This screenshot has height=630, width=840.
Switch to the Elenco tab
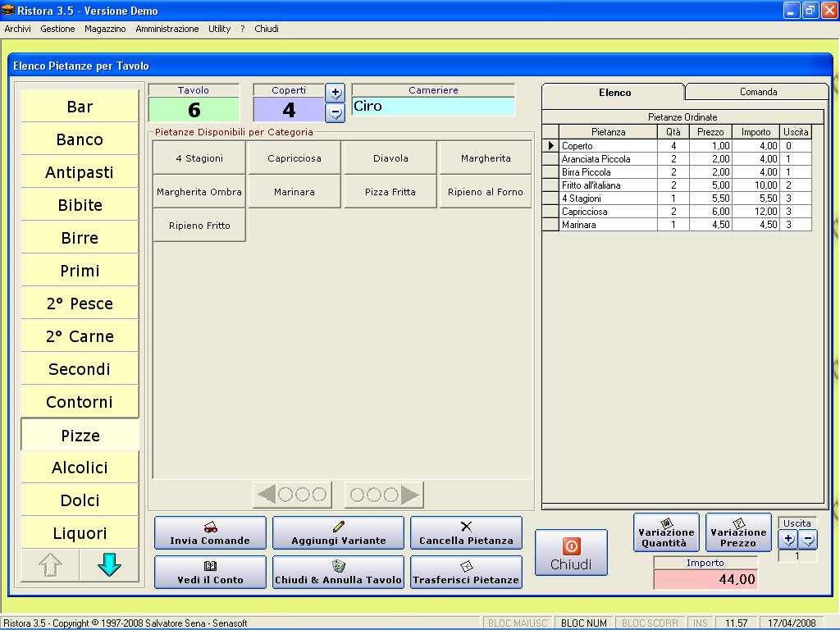614,92
